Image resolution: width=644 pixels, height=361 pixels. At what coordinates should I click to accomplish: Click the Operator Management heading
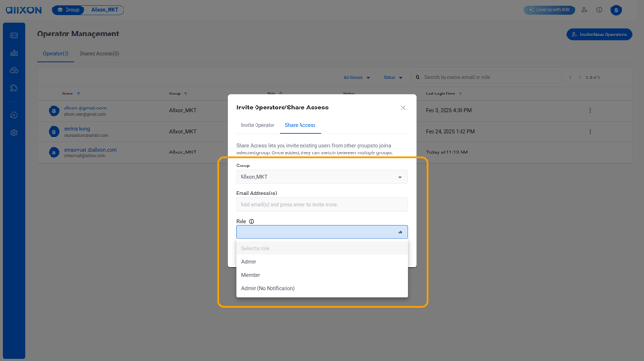78,34
